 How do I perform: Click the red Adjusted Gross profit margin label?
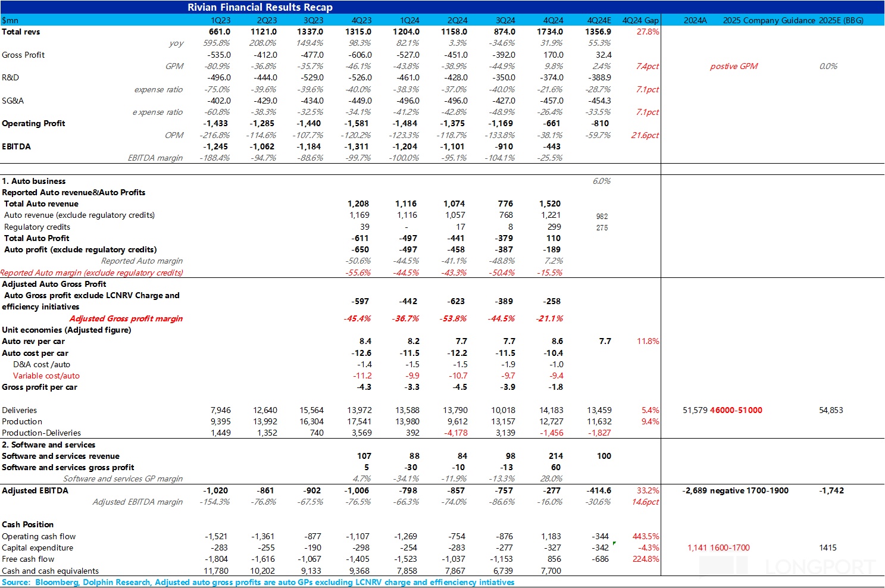coord(126,318)
